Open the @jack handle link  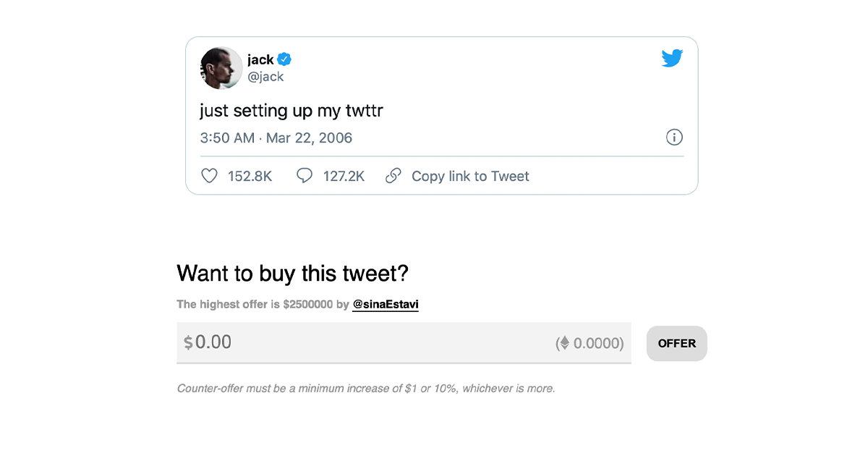click(265, 77)
